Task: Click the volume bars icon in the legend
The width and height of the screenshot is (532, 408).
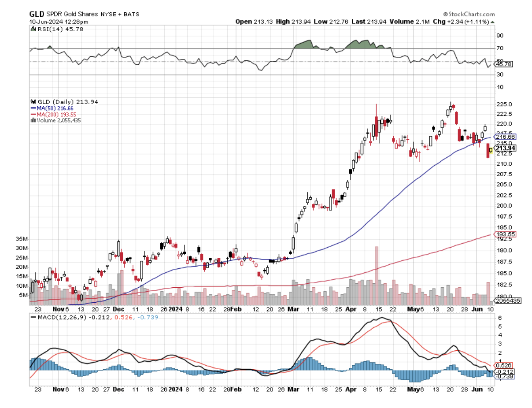Action: click(33, 120)
